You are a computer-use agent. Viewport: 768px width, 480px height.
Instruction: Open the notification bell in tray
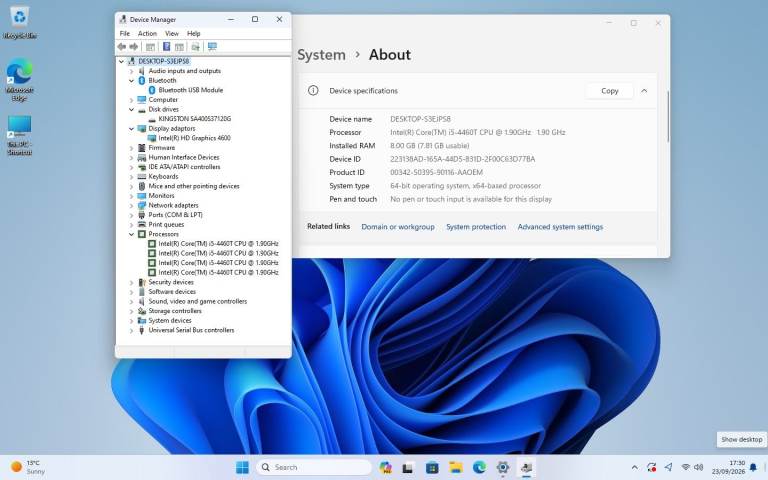coord(754,467)
